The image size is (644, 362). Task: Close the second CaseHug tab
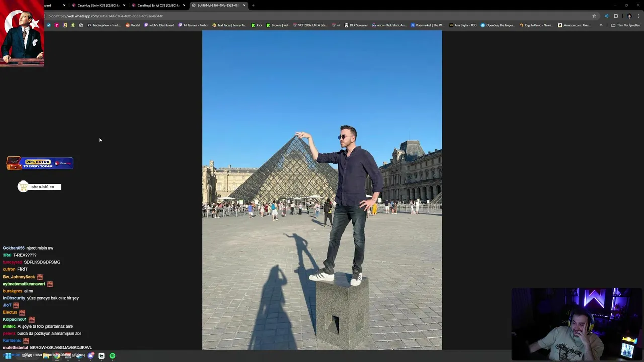pyautogui.click(x=184, y=5)
